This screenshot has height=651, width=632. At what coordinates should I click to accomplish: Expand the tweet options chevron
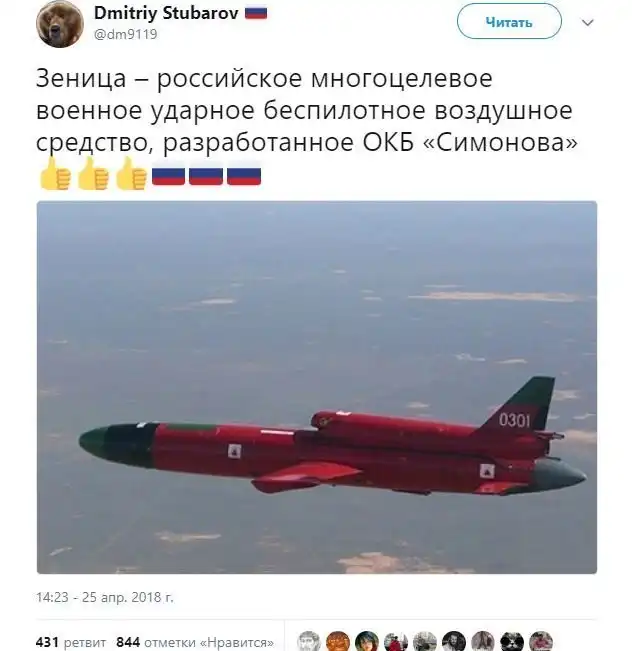[x=588, y=22]
